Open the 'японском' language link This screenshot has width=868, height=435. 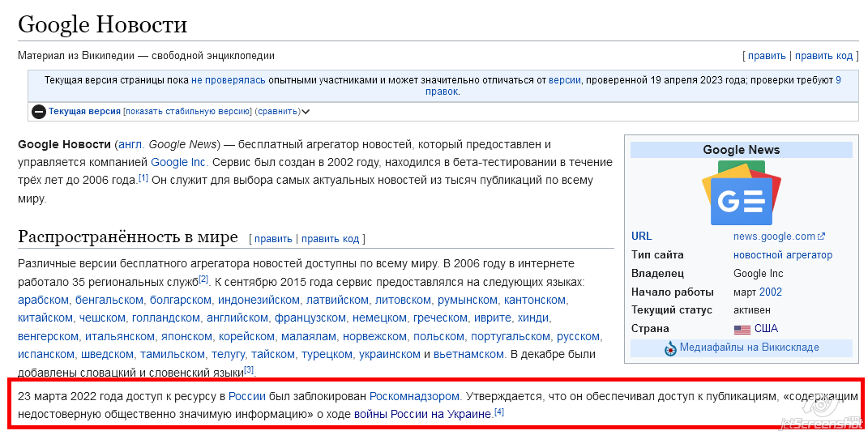click(x=186, y=336)
